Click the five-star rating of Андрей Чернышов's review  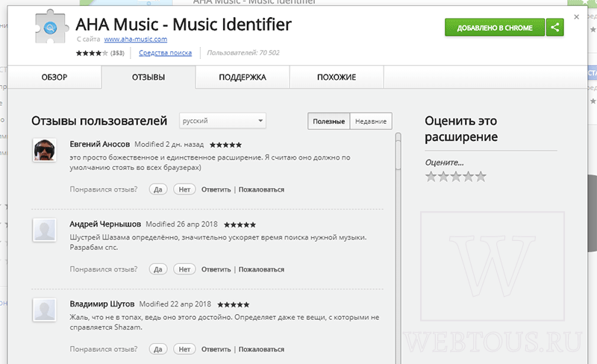pyautogui.click(x=240, y=225)
